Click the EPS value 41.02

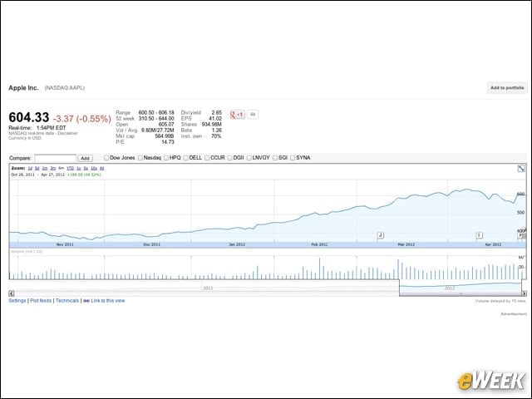[215, 118]
